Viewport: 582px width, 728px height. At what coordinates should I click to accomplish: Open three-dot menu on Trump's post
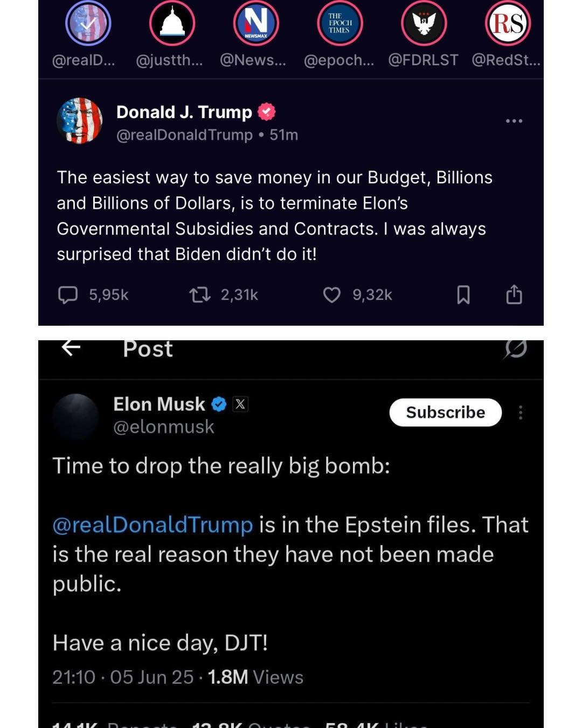pos(514,121)
